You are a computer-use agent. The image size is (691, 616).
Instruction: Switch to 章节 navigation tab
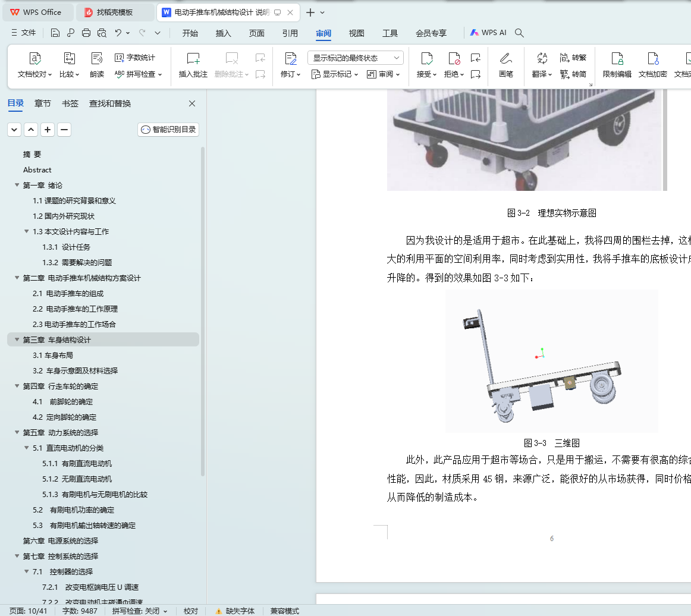(x=43, y=103)
